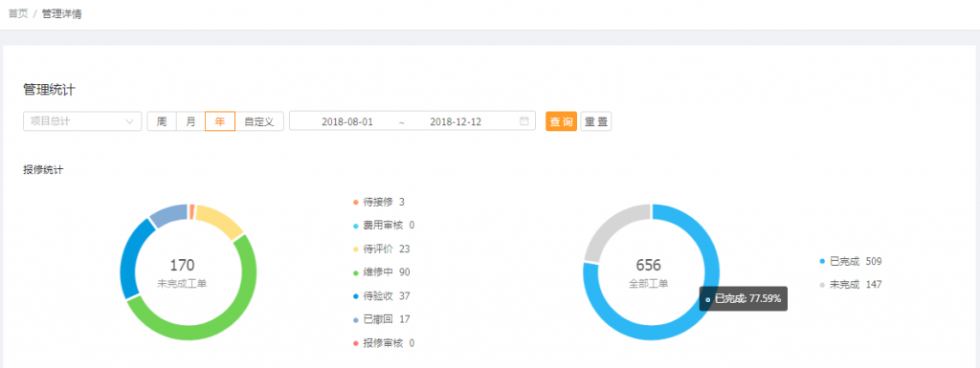This screenshot has height=368, width=980.
Task: Toggle the 已撤回 legend item
Action: point(381,318)
